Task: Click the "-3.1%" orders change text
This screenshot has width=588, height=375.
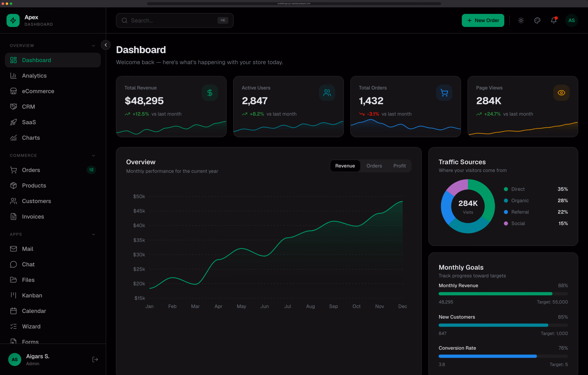Action: (373, 114)
